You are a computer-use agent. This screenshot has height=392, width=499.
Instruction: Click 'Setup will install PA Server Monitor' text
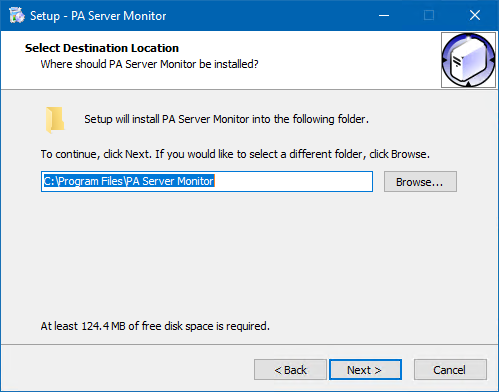pos(226,119)
